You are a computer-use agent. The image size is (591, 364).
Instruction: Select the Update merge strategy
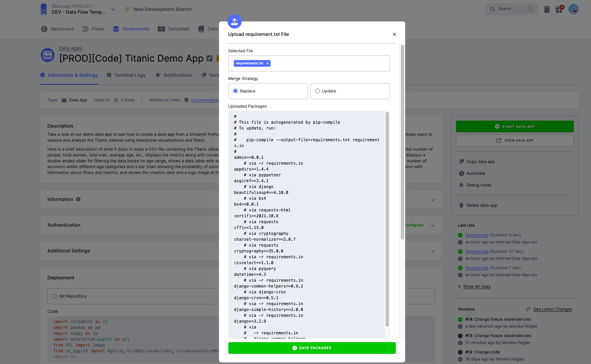[317, 91]
